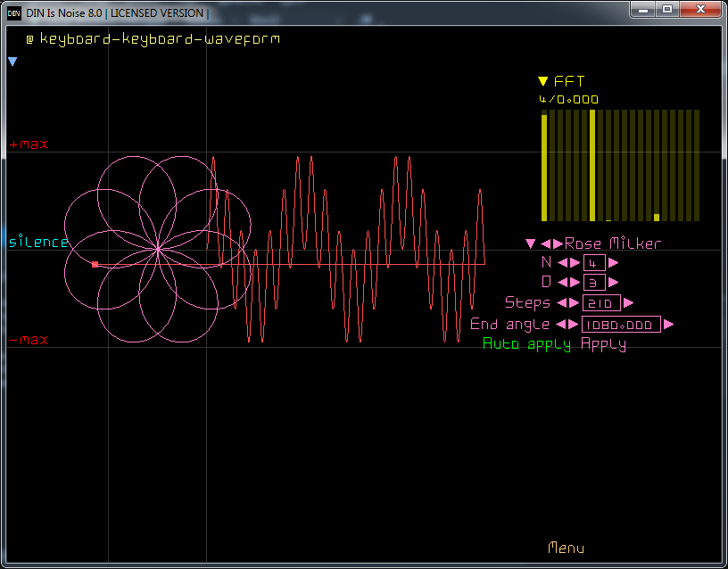Decrease D value with left arrow
The image size is (728, 569).
pyautogui.click(x=562, y=283)
